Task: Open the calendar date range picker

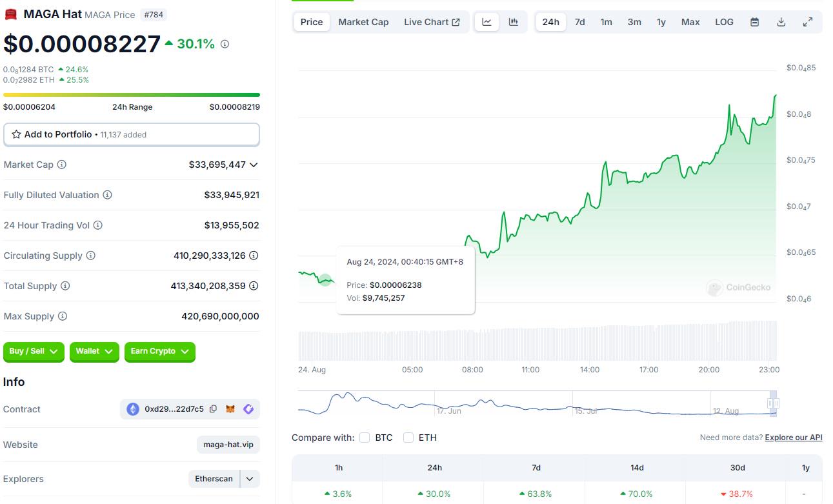Action: [x=754, y=22]
